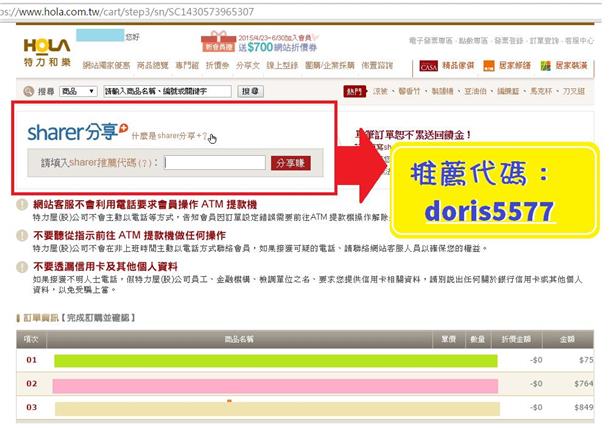The height and width of the screenshot is (428, 610).
Task: Click the (?) help next to sharer推薦代碼
Action: [145, 163]
